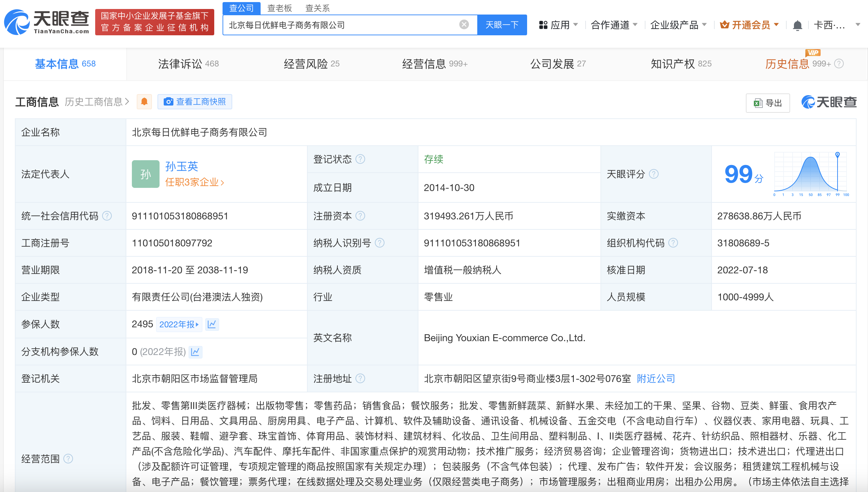
Task: Click the 导出 export button
Action: pyautogui.click(x=768, y=103)
